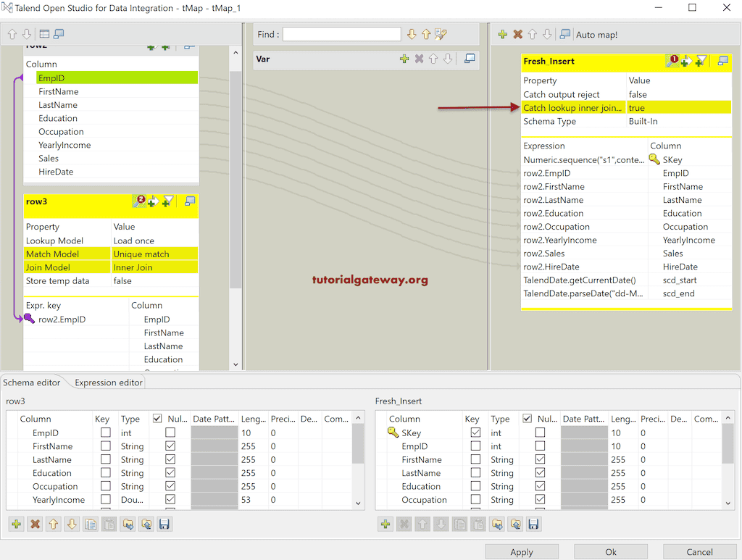
Task: Click inside the Find input field
Action: click(x=341, y=34)
